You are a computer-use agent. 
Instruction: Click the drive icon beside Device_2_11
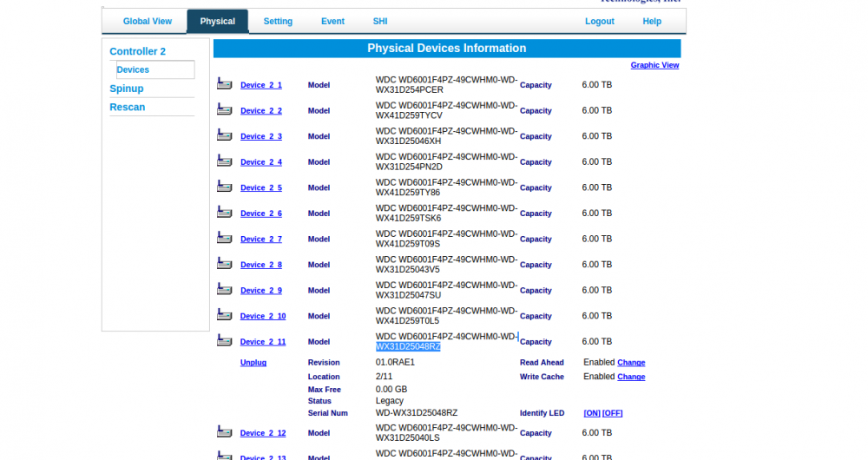[224, 340]
